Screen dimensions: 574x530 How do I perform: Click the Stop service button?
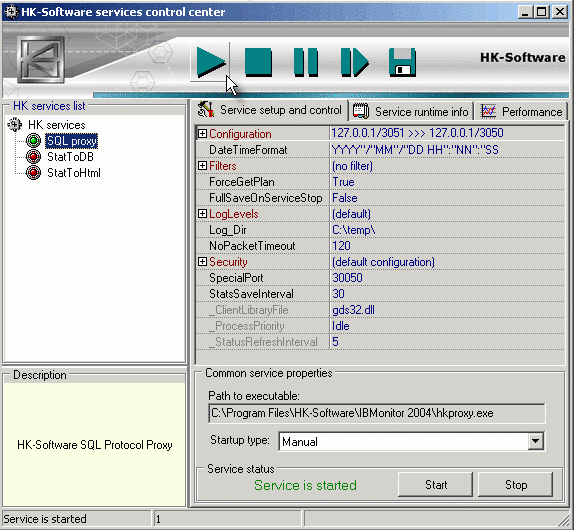515,485
